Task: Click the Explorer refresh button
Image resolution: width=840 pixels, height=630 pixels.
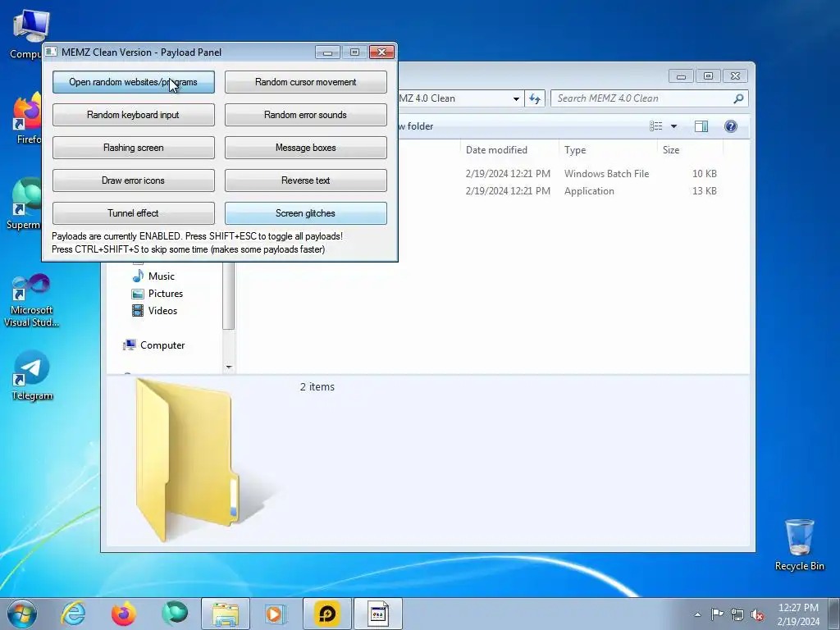Action: 535,98
